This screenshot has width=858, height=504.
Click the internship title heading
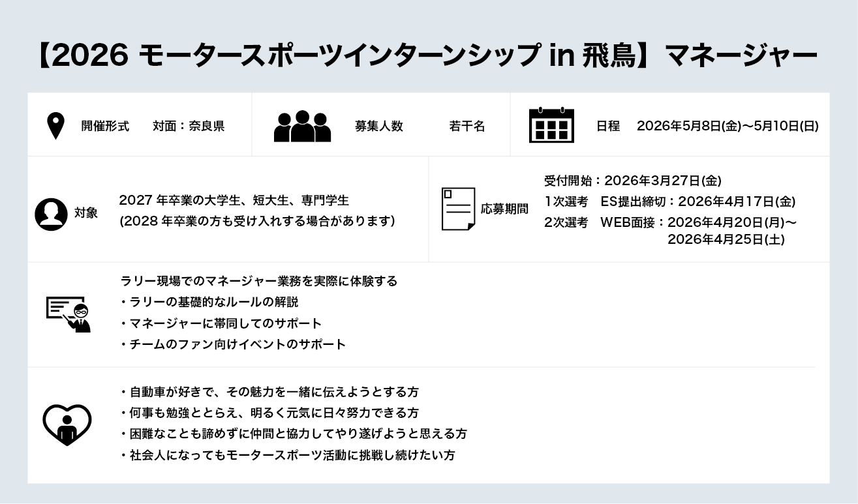point(428,57)
